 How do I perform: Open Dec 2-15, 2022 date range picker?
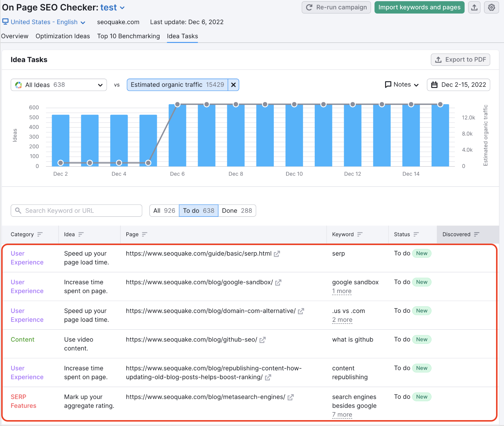click(458, 85)
